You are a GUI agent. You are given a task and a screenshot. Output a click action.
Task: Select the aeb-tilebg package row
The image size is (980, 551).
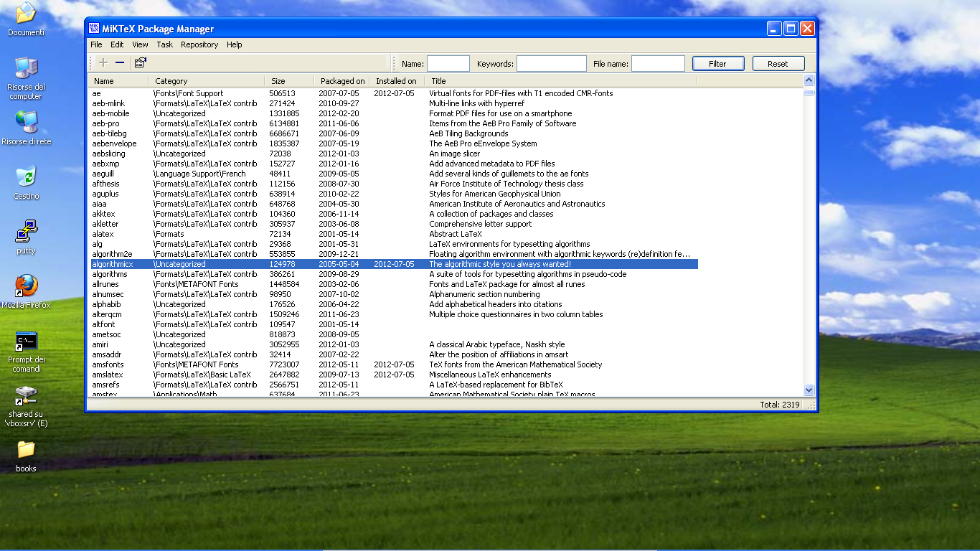pos(393,133)
